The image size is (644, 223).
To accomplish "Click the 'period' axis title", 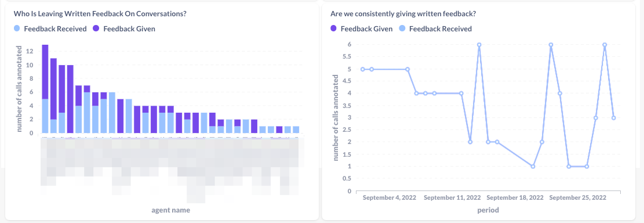I will [x=488, y=210].
